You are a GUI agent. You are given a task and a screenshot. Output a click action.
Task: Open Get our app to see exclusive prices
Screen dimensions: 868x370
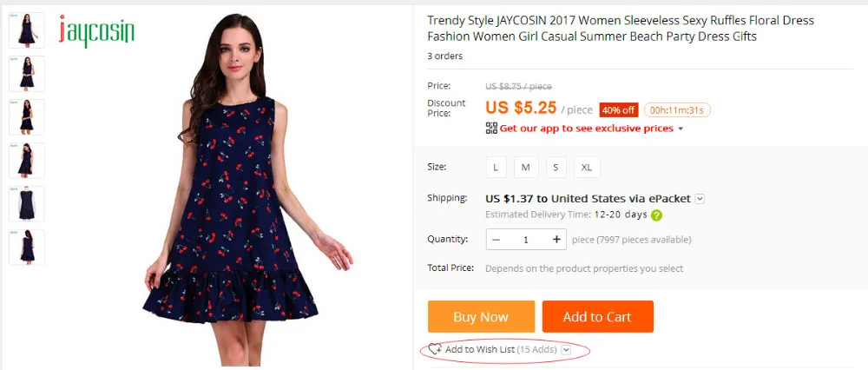tap(586, 129)
